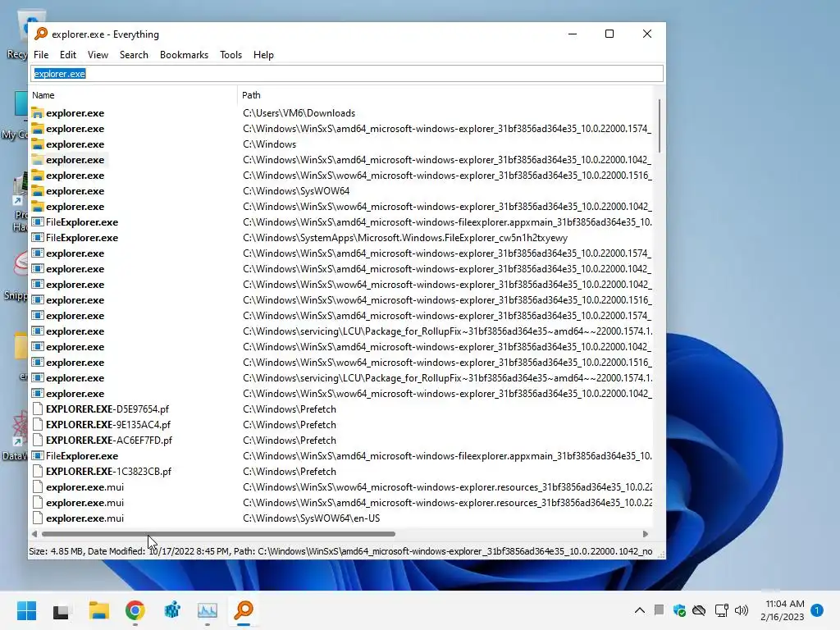Open the Tools menu
This screenshot has width=840, height=630.
(231, 55)
